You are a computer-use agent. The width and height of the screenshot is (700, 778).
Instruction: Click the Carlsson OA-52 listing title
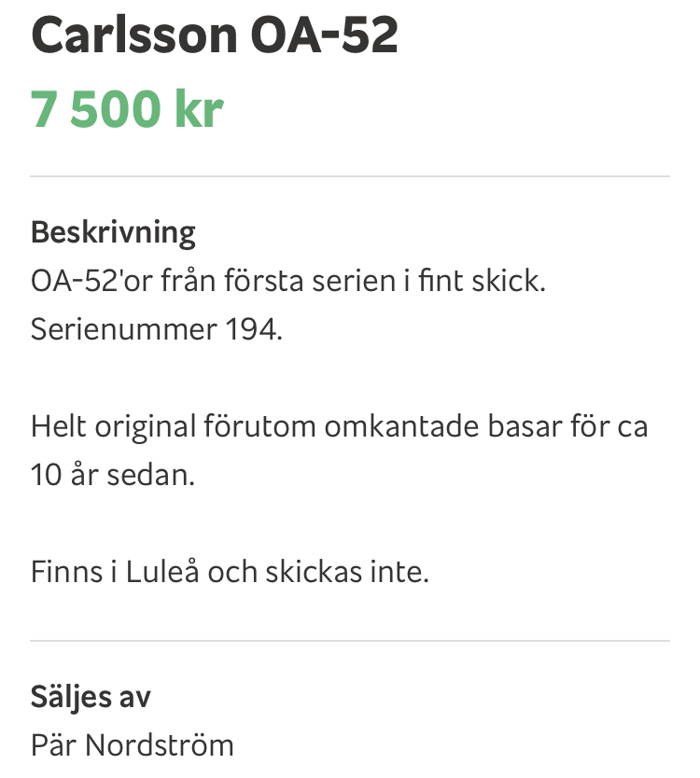click(x=215, y=35)
